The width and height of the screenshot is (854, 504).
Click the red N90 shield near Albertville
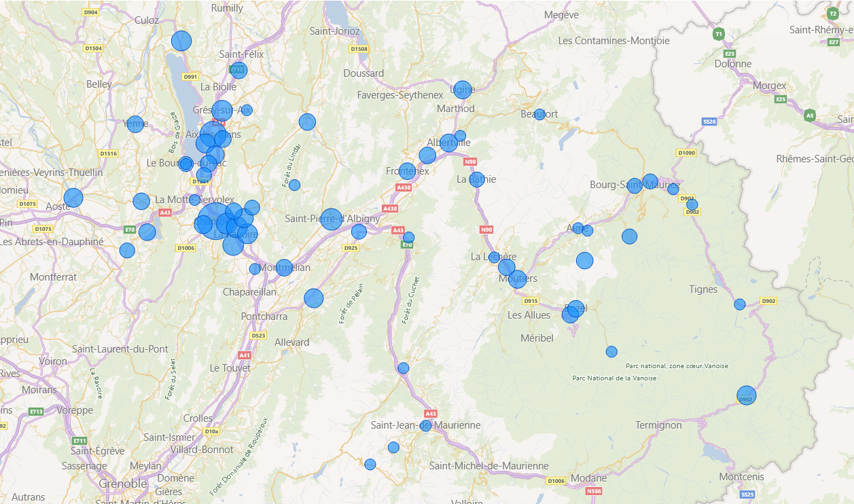coord(470,162)
